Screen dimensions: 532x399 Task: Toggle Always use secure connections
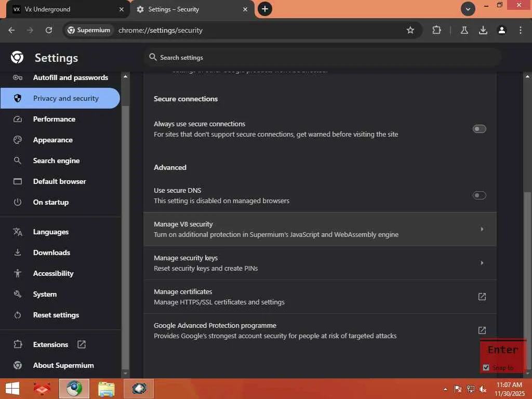tap(479, 129)
